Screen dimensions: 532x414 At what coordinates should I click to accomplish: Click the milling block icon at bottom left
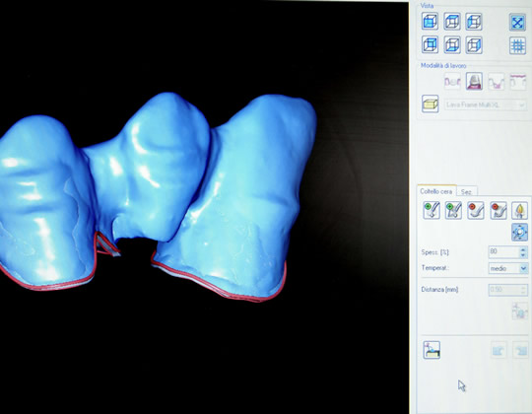coord(432,350)
